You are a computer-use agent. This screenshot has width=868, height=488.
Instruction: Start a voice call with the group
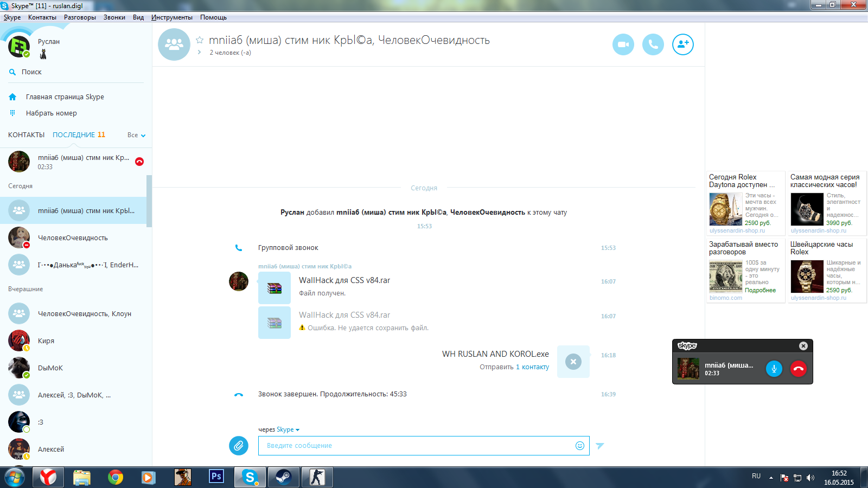(x=653, y=44)
